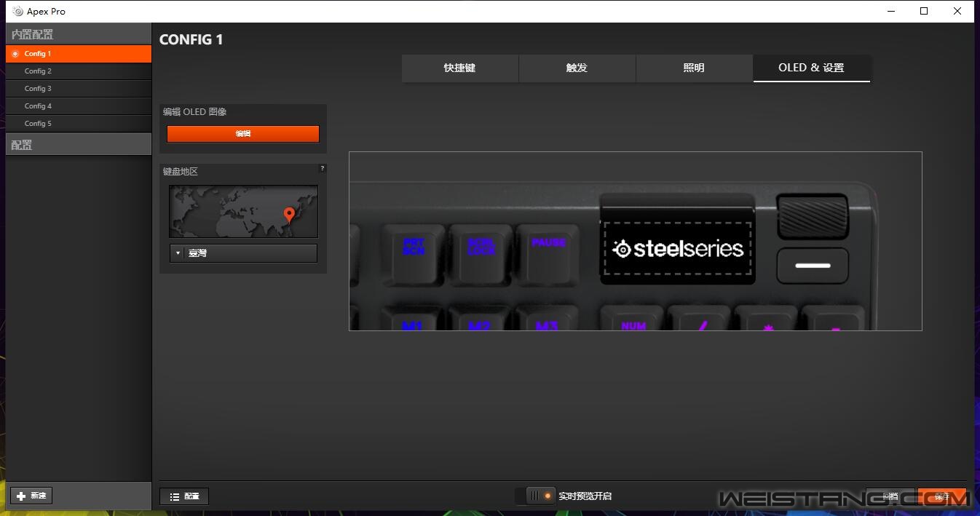Open the keyboard region help question mark
The height and width of the screenshot is (516, 980).
323,168
